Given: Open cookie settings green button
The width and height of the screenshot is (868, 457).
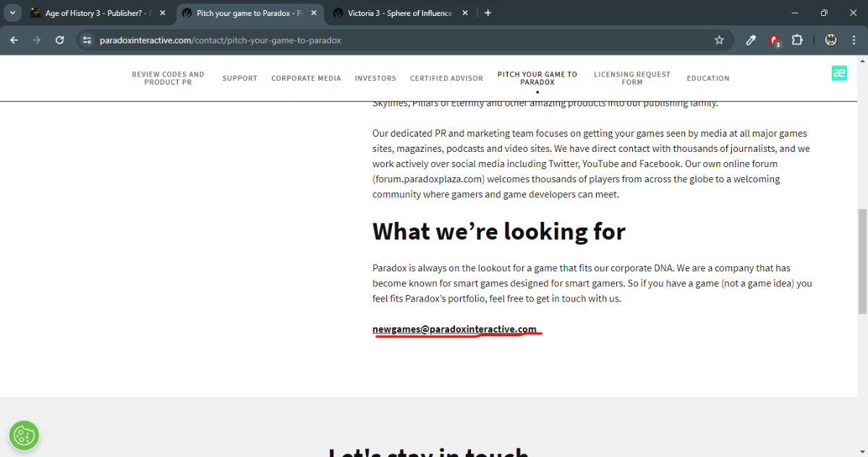Looking at the screenshot, I should [24, 435].
